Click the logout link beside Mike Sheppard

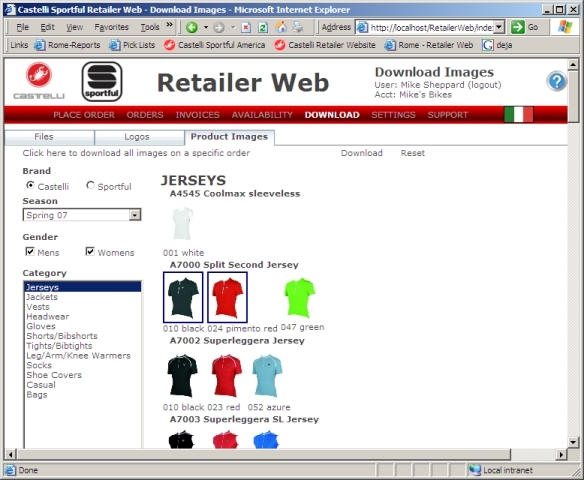coord(484,85)
